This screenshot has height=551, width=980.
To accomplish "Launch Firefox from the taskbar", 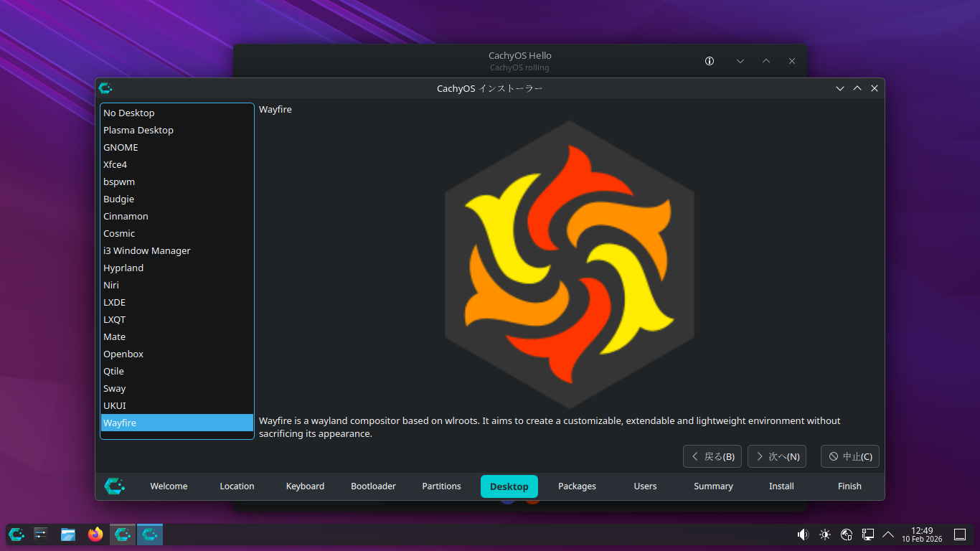I will [x=95, y=534].
